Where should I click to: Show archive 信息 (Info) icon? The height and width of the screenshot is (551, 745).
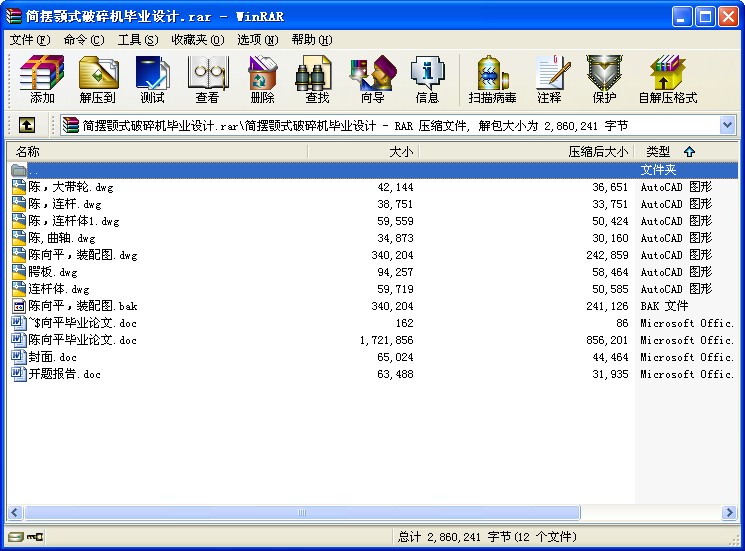click(x=427, y=78)
